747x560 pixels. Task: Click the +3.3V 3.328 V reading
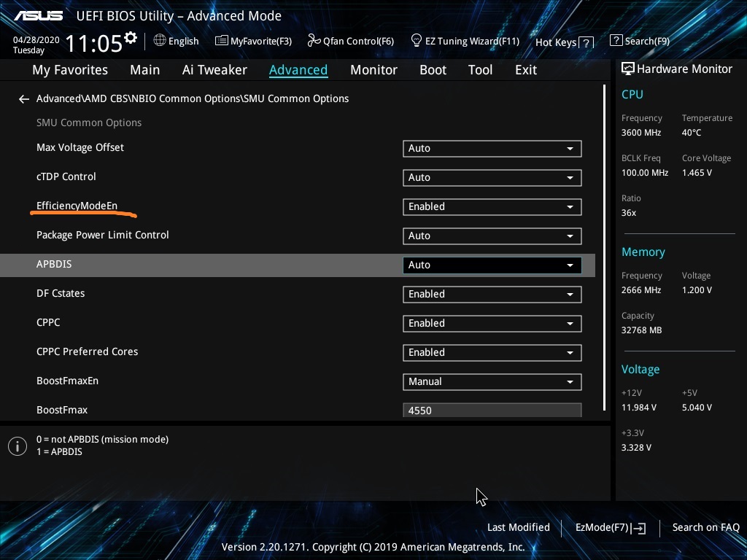636,448
